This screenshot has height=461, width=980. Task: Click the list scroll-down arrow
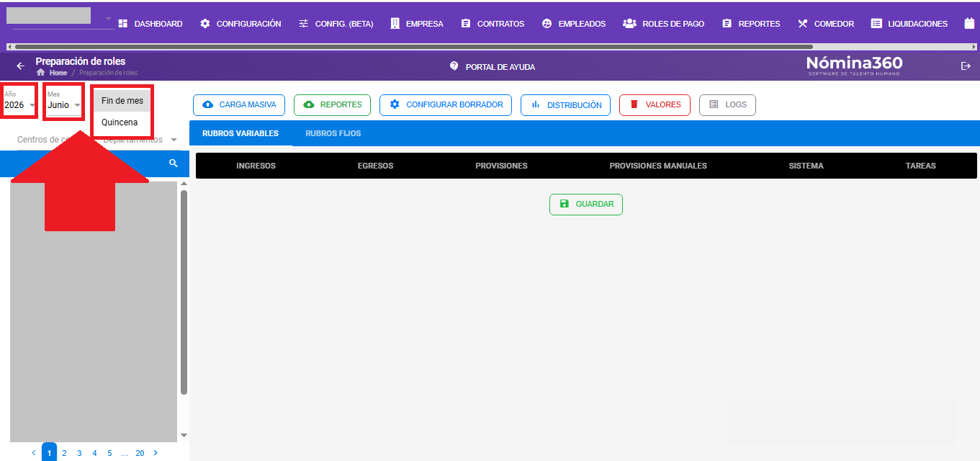(184, 435)
